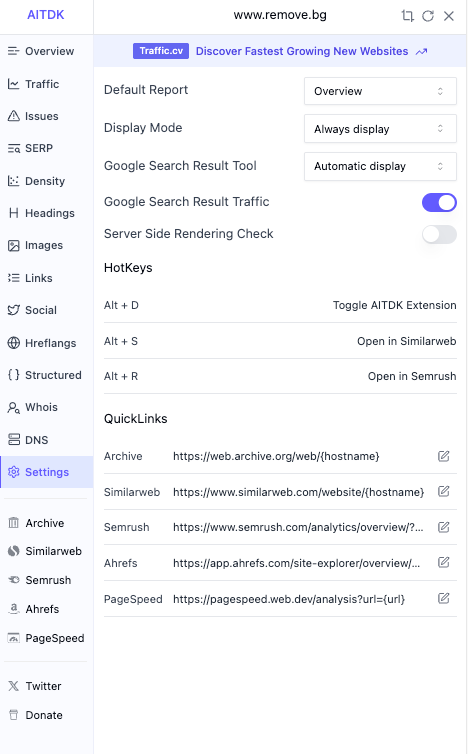Click the DNS server icon
This screenshot has width=468, height=754.
(x=13, y=440)
